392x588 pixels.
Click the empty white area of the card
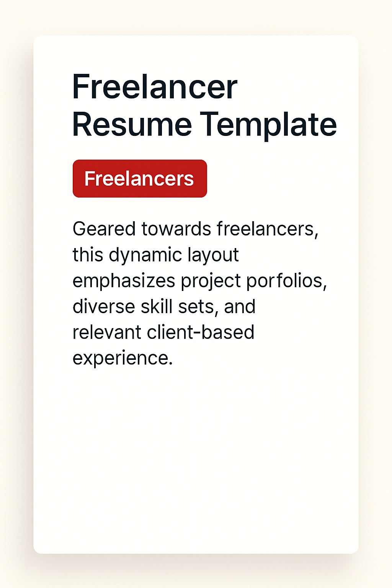[196, 459]
